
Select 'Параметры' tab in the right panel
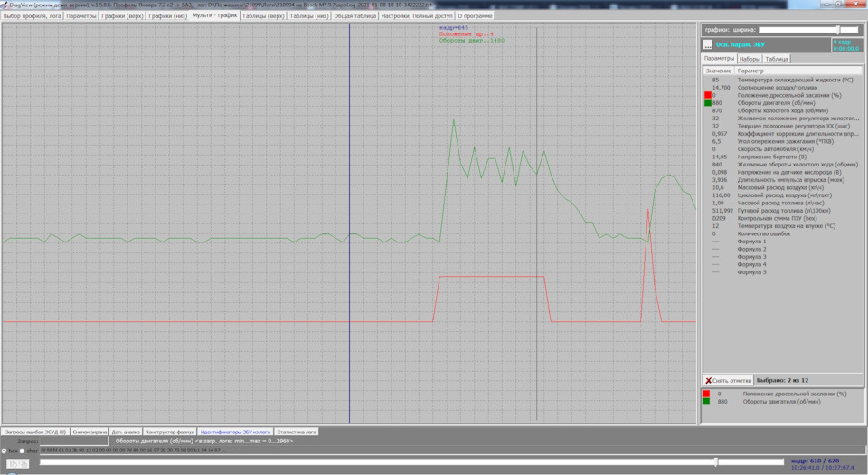point(719,58)
